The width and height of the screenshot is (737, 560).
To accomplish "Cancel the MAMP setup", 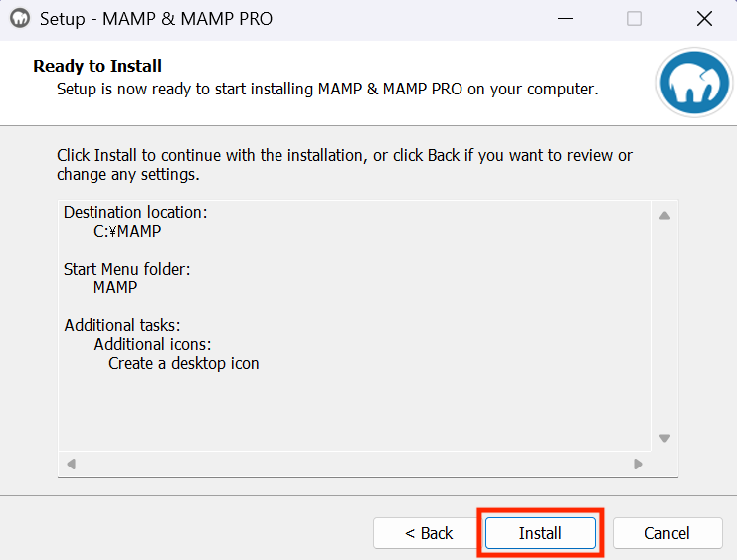I will pos(667,533).
